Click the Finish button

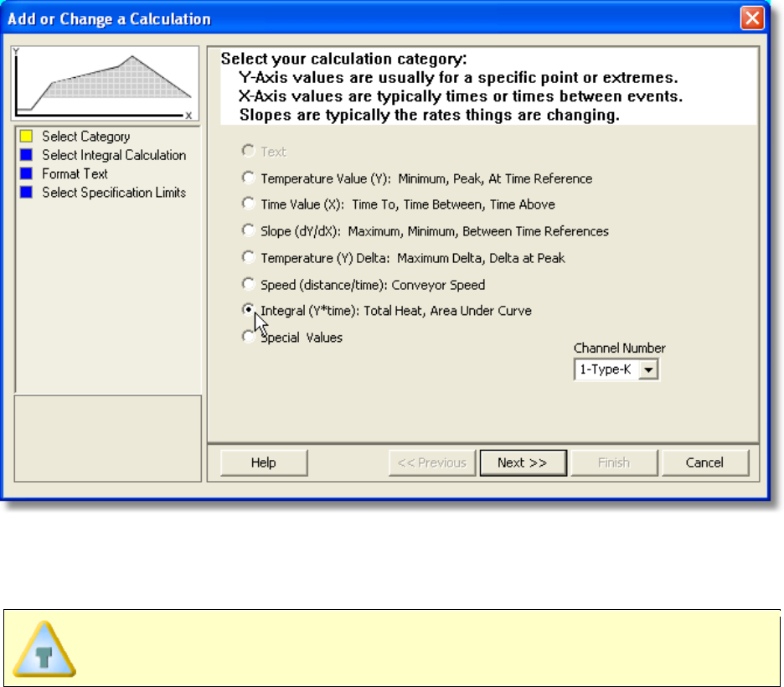[x=614, y=463]
